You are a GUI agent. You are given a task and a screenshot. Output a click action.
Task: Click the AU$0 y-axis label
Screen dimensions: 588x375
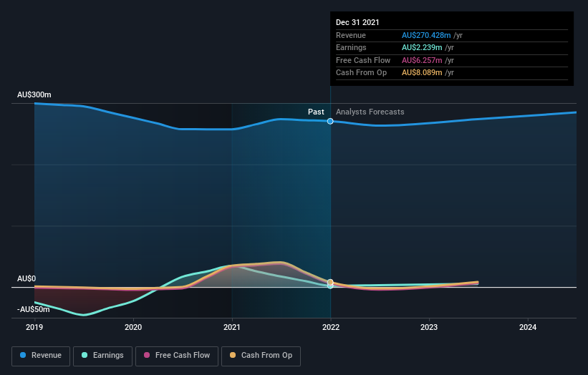26,278
